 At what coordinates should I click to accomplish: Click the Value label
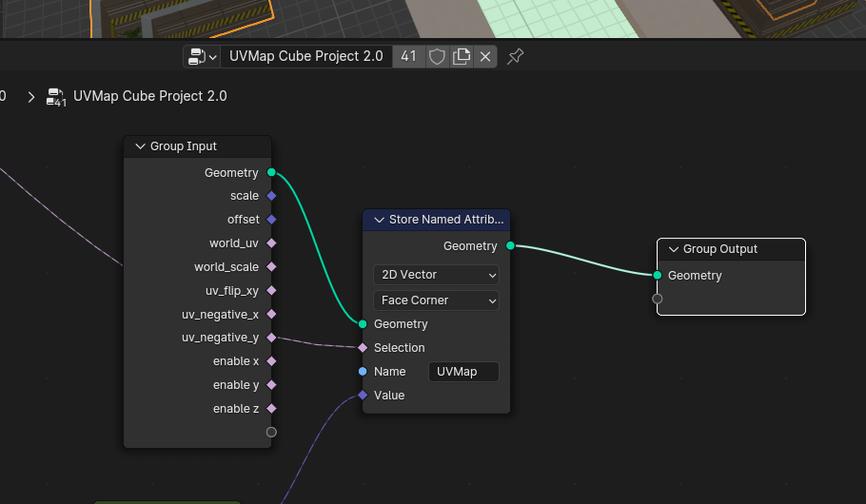(x=389, y=396)
